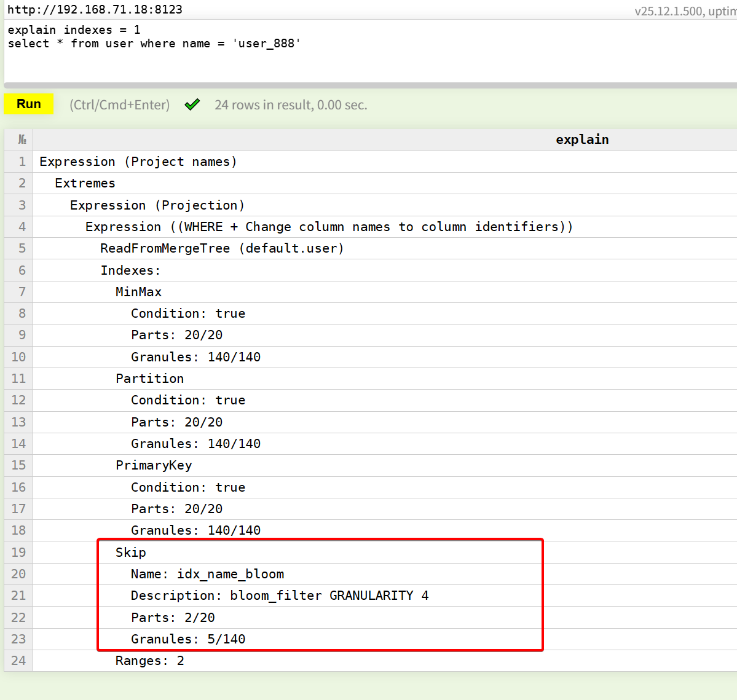Click the version text at top right
This screenshot has width=737, height=700.
click(x=685, y=11)
